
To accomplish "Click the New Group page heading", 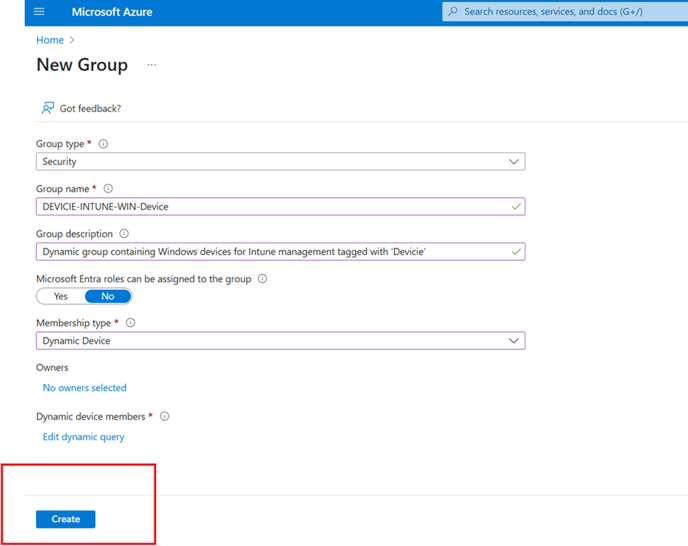I will [82, 65].
